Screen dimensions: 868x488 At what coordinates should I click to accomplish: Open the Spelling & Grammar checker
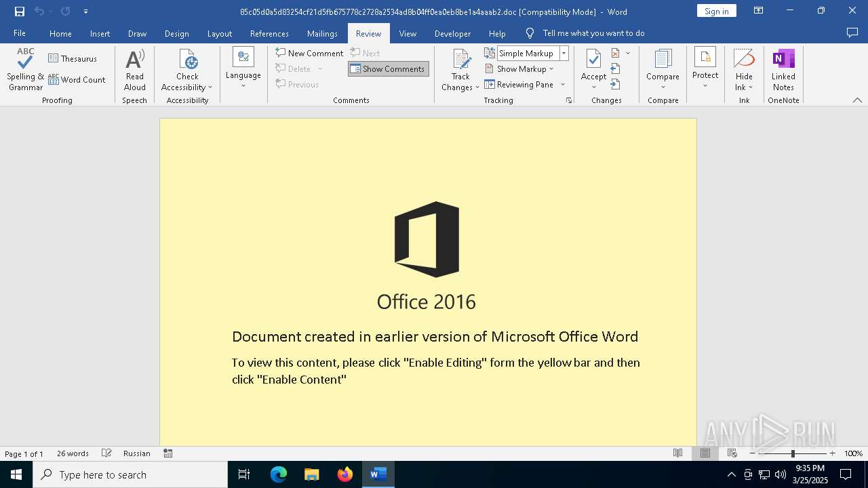pos(25,69)
